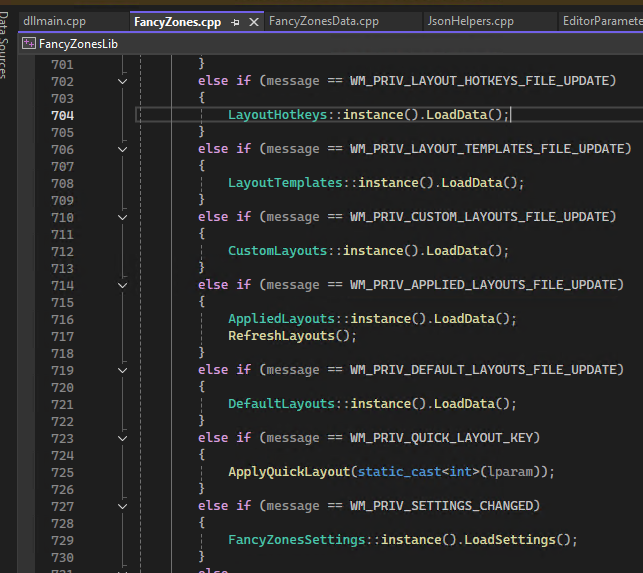Collapse the code block at line 706
This screenshot has height=573, width=643.
[x=123, y=149]
